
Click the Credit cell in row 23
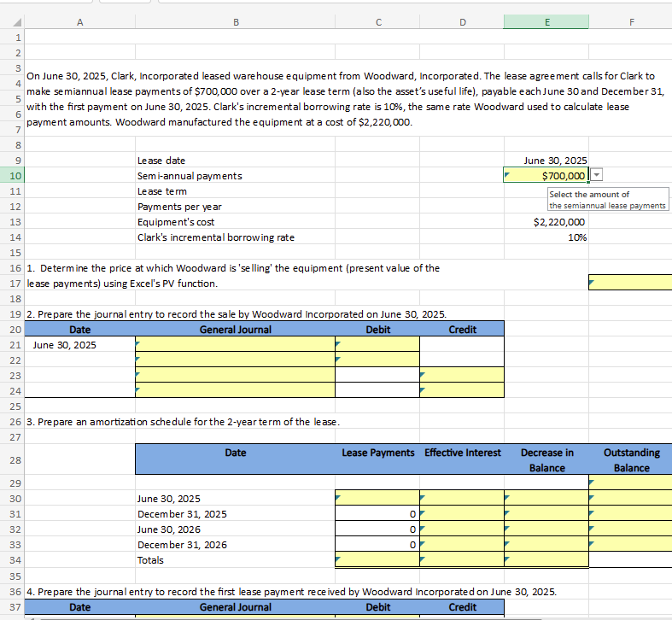(462, 375)
